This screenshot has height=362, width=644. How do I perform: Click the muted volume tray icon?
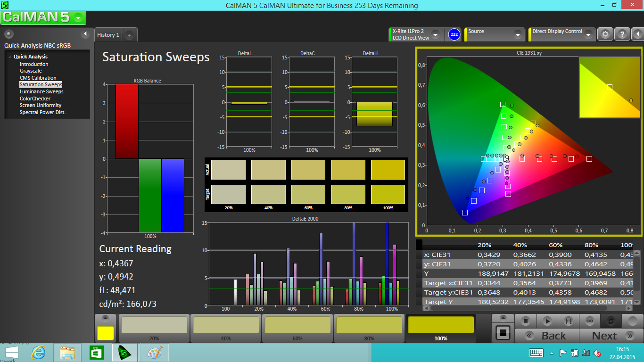[597, 353]
